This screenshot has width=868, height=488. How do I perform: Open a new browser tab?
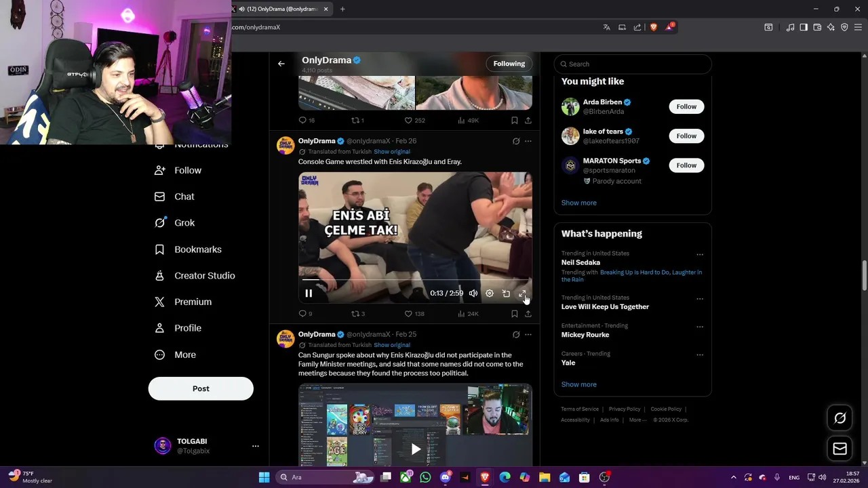click(342, 9)
